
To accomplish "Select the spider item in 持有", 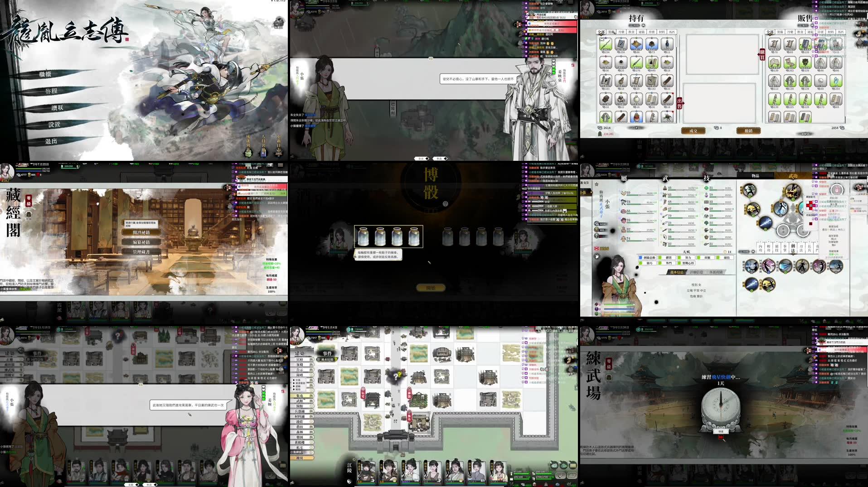I will (x=667, y=117).
